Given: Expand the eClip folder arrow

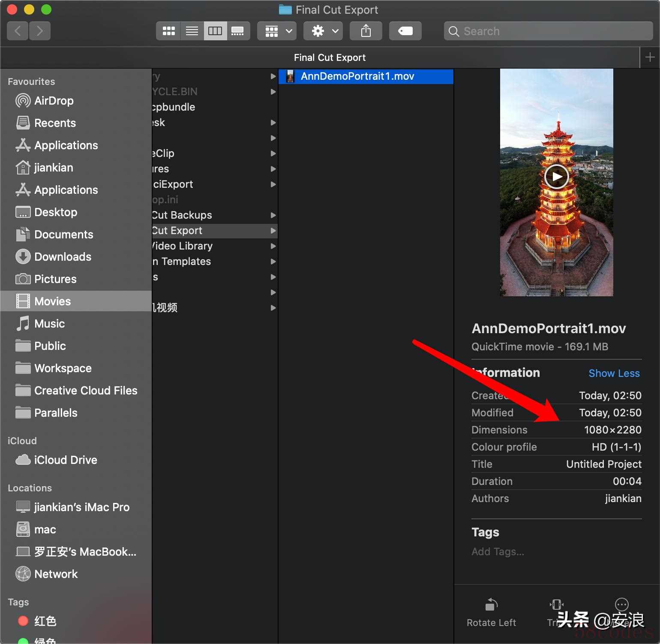Looking at the screenshot, I should [x=273, y=153].
